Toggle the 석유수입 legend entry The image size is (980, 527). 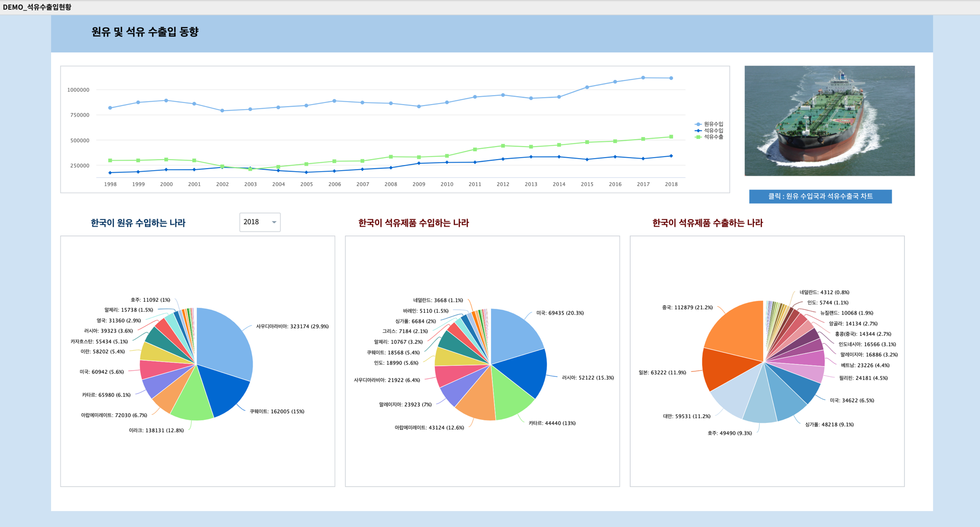(x=709, y=131)
